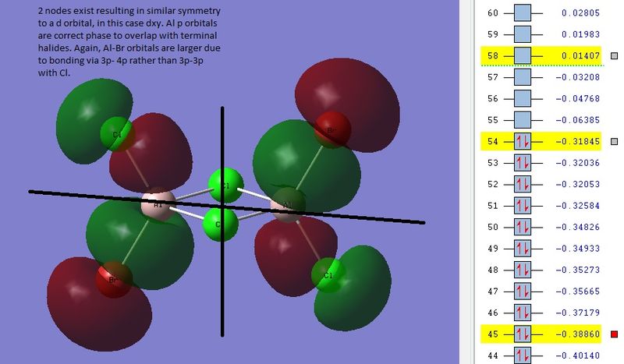
Task: Select the occupied HOMO orbital 54 box
Action: click(x=522, y=142)
